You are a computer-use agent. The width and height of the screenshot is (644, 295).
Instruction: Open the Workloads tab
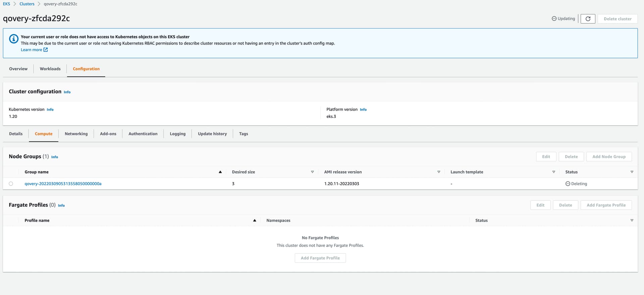[x=50, y=69]
